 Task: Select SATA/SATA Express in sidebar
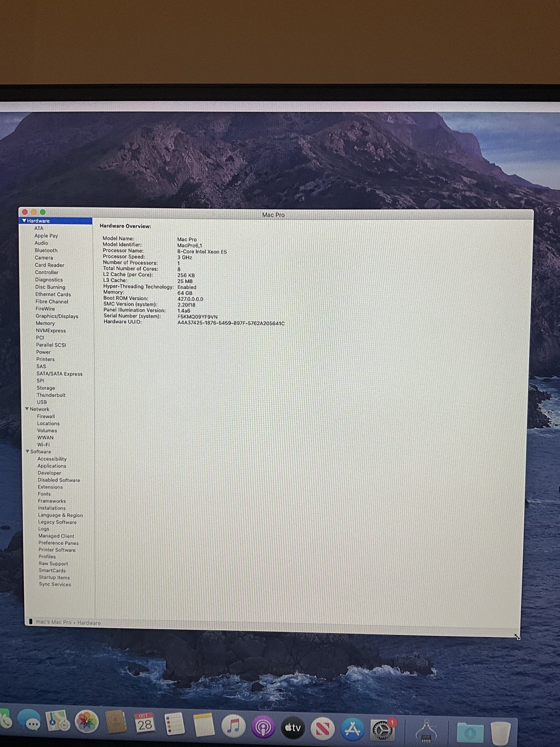pos(59,373)
